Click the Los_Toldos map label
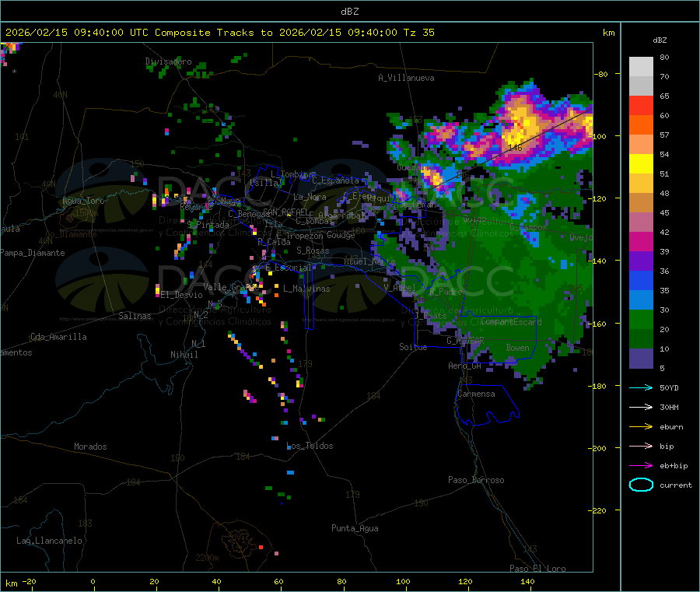Screen dimensions: 700x592 click(x=310, y=446)
